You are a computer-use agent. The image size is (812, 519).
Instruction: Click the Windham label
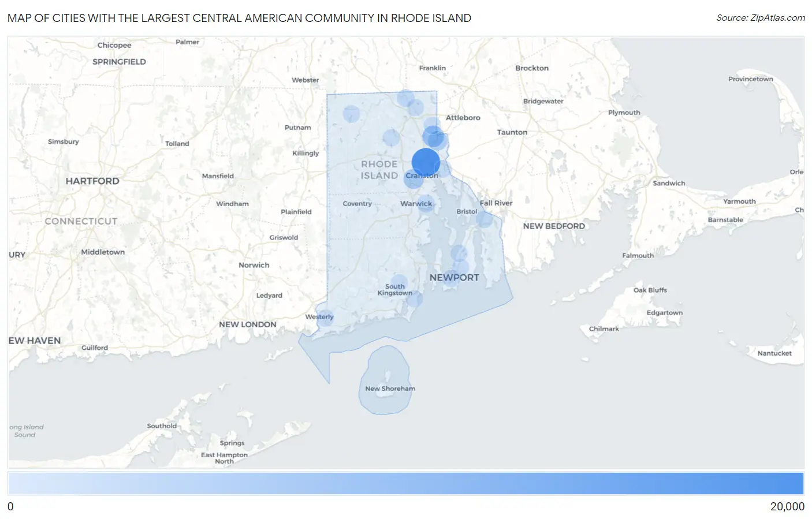[233, 204]
